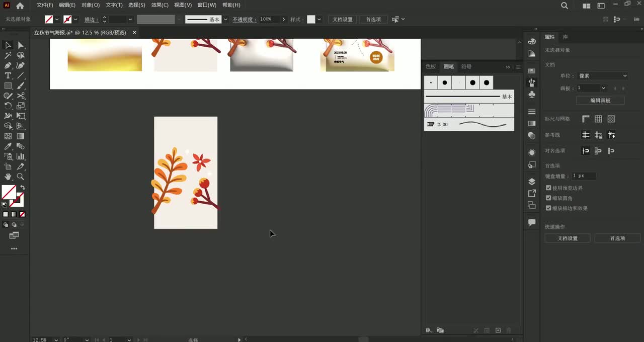Viewport: 644px width, 342px height.
Task: Go to Illustrator home screen icon
Action: click(x=20, y=6)
